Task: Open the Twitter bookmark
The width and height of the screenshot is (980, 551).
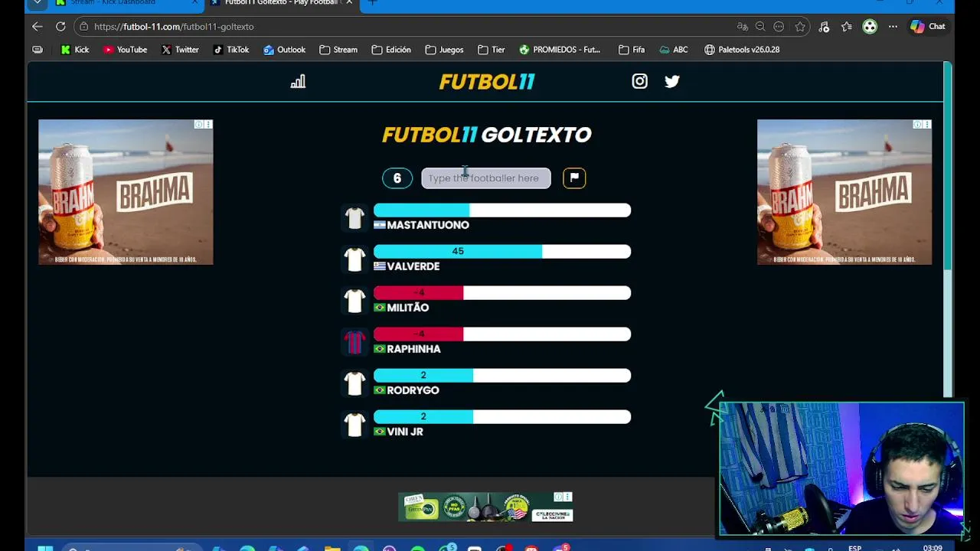Action: pyautogui.click(x=180, y=49)
